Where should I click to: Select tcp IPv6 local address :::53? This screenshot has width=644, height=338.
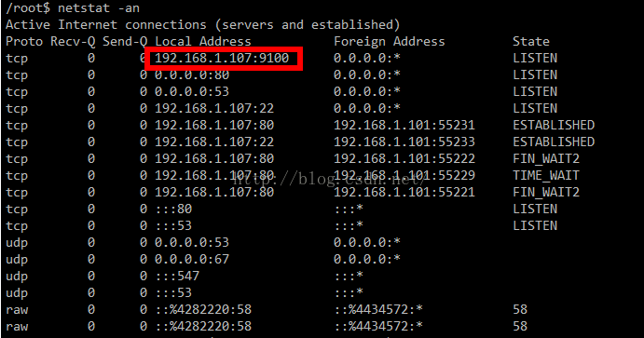[x=174, y=226]
